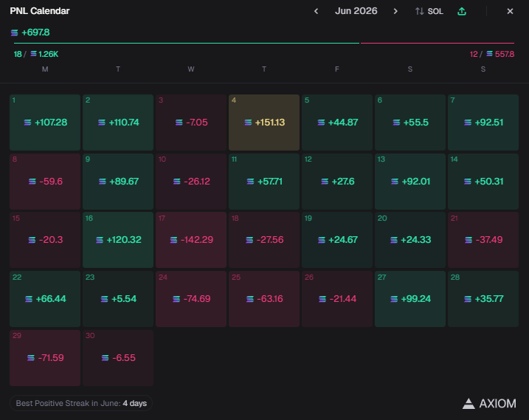This screenshot has height=420, width=529.
Task: Click W weekday column header
Action: pyautogui.click(x=191, y=69)
